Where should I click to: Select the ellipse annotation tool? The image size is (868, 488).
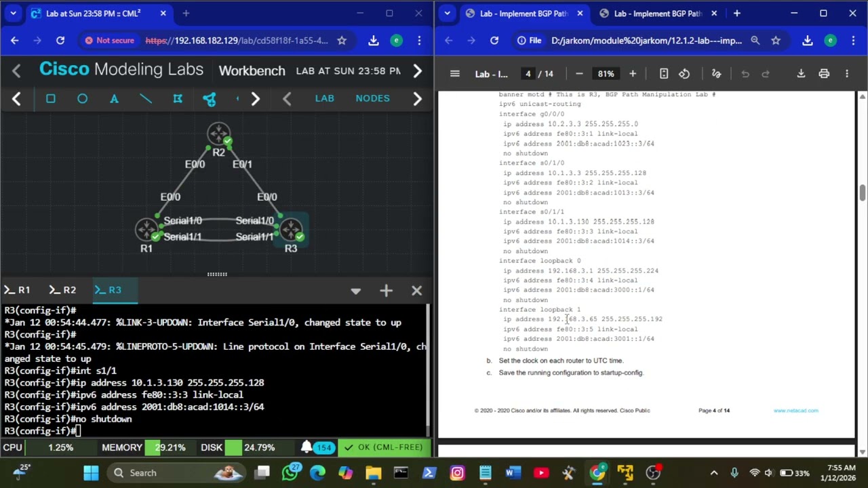click(82, 99)
